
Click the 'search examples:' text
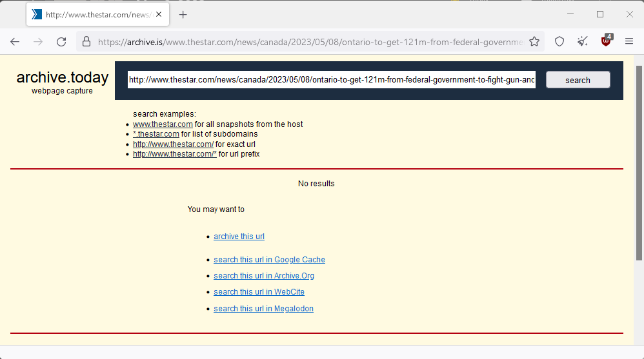click(165, 114)
